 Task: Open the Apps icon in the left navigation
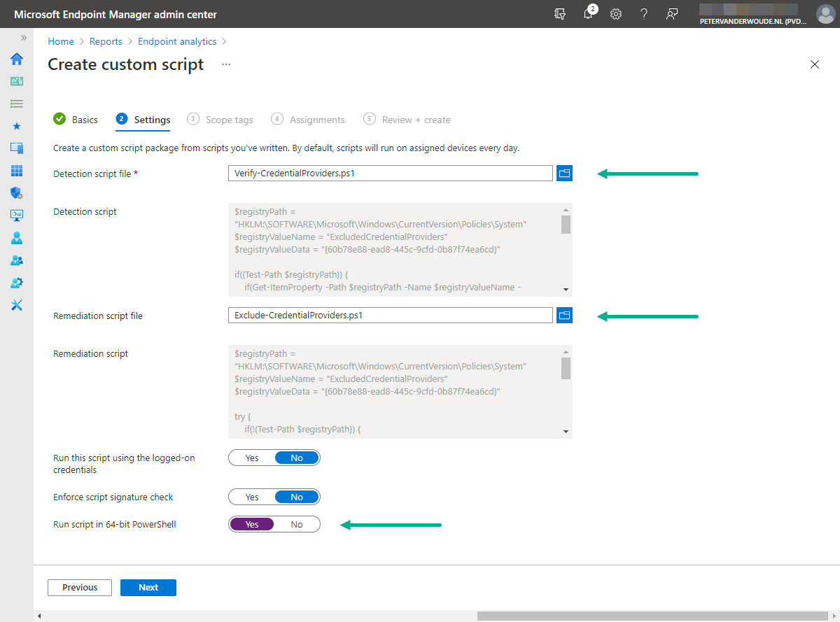16,170
